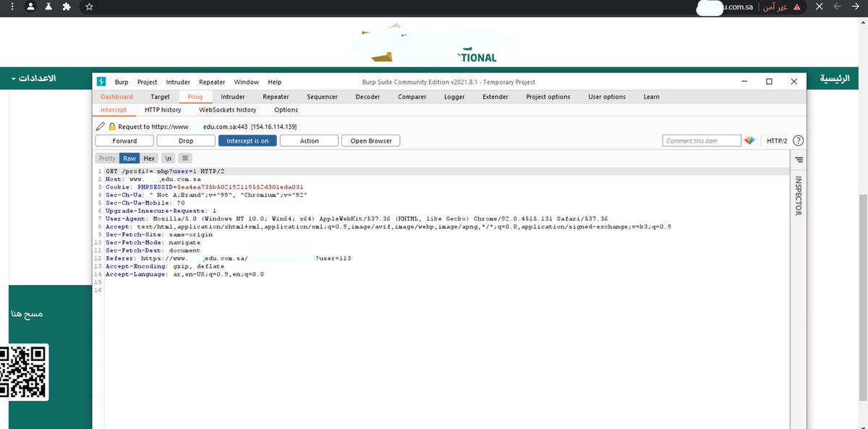Screen dimensions: 868x429
Task: Open the Project menu
Action: 147,82
